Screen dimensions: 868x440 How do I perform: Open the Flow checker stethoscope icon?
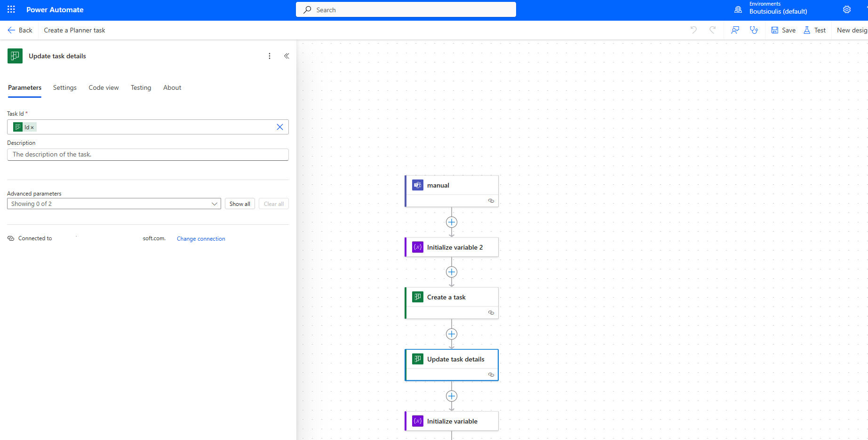click(x=754, y=30)
